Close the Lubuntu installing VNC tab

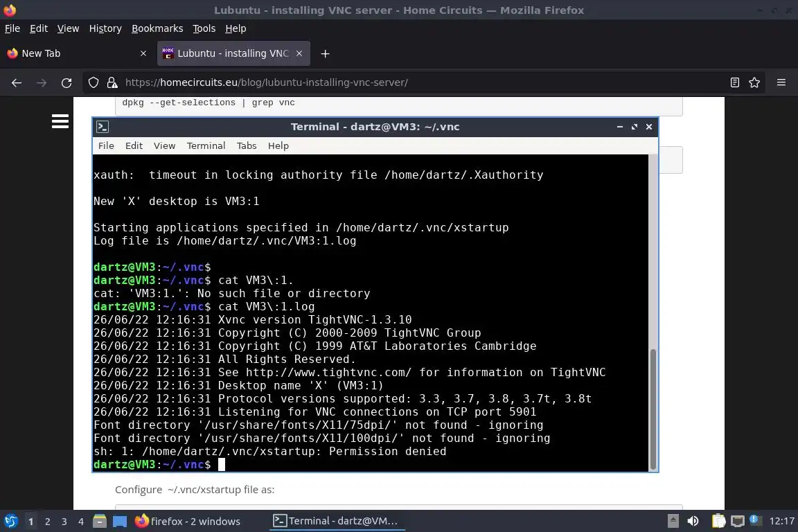pyautogui.click(x=299, y=53)
